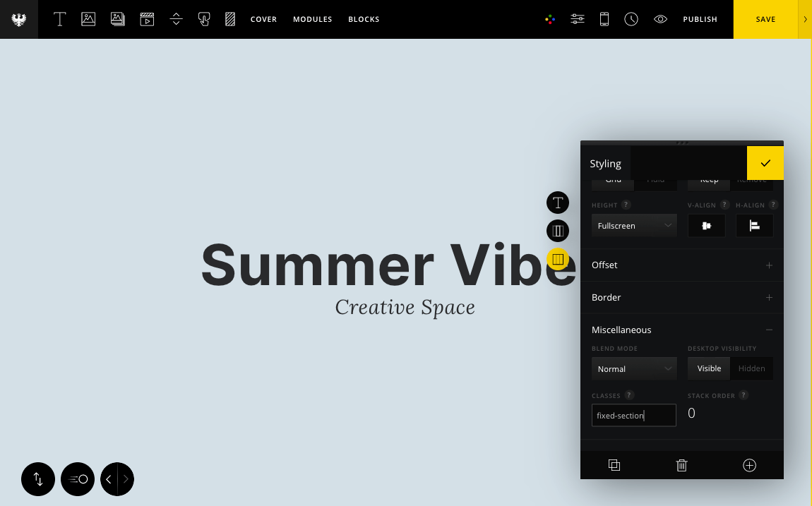Expand the Offset section

click(x=681, y=265)
